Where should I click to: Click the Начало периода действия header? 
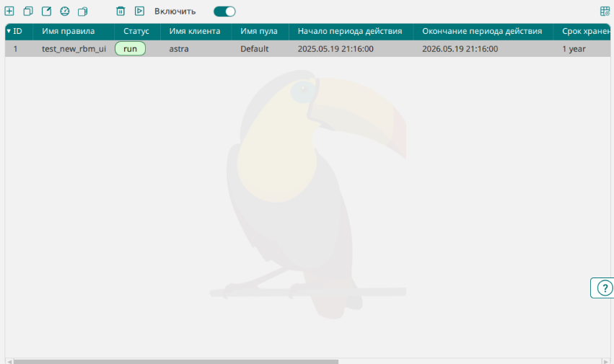[x=349, y=32]
